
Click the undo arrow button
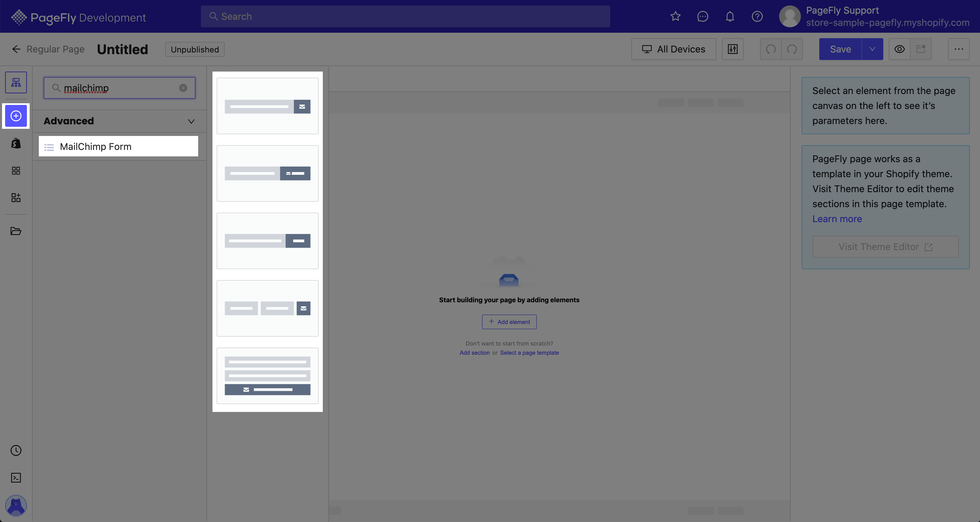pos(771,49)
